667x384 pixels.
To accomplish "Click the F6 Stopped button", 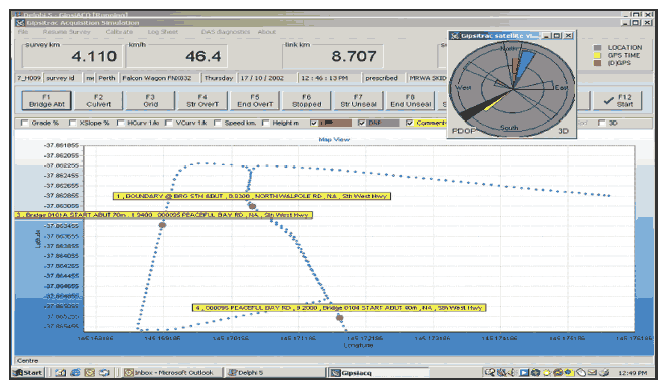I will [307, 101].
